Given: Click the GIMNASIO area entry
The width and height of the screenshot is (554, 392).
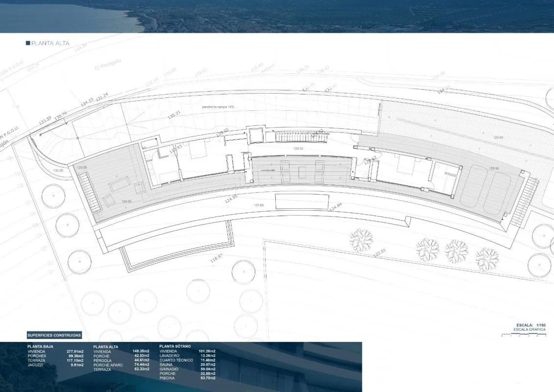Looking at the screenshot, I should 187,369.
